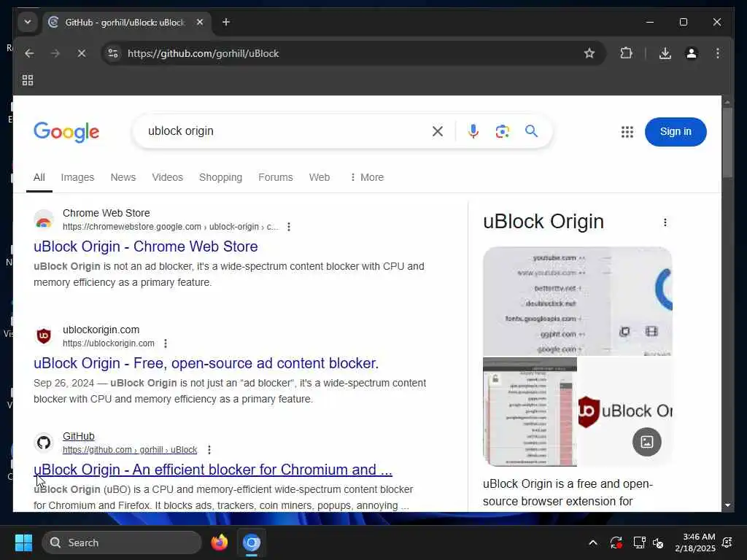The image size is (747, 560).
Task: Open uBlock Origin knowledge panel options
Action: 665,222
